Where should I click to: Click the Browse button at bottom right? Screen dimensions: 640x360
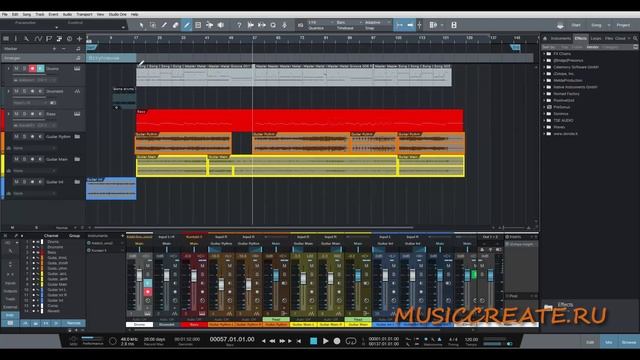coord(629,342)
